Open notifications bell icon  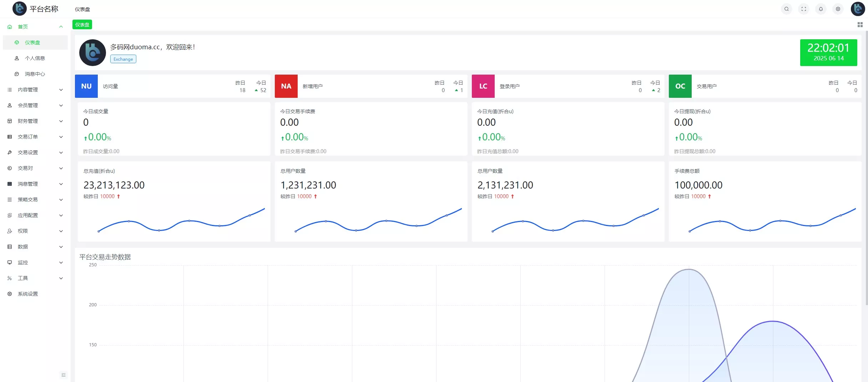coord(821,9)
